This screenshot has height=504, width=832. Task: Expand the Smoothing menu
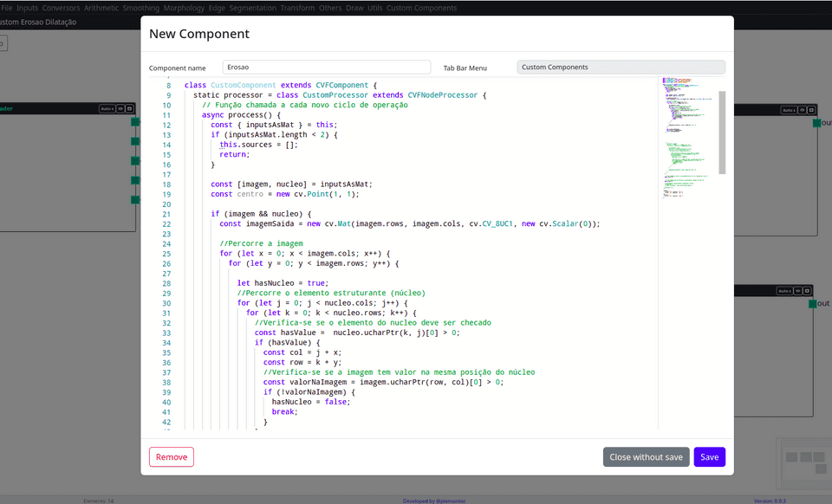pos(141,8)
